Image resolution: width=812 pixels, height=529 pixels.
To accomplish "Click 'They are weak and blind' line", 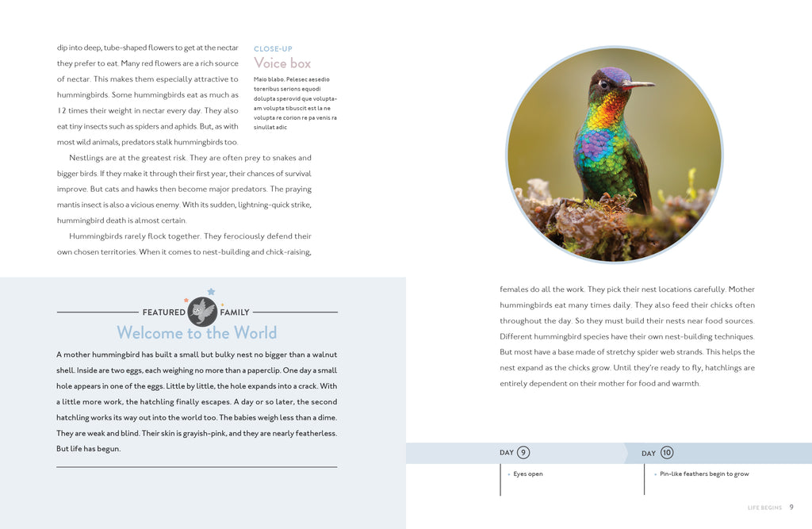I will click(x=197, y=433).
